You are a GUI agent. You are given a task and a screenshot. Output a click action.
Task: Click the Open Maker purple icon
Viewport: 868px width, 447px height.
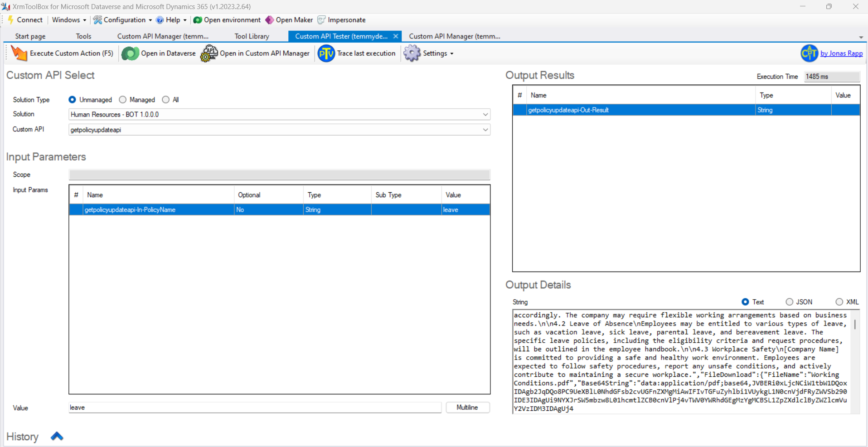270,20
